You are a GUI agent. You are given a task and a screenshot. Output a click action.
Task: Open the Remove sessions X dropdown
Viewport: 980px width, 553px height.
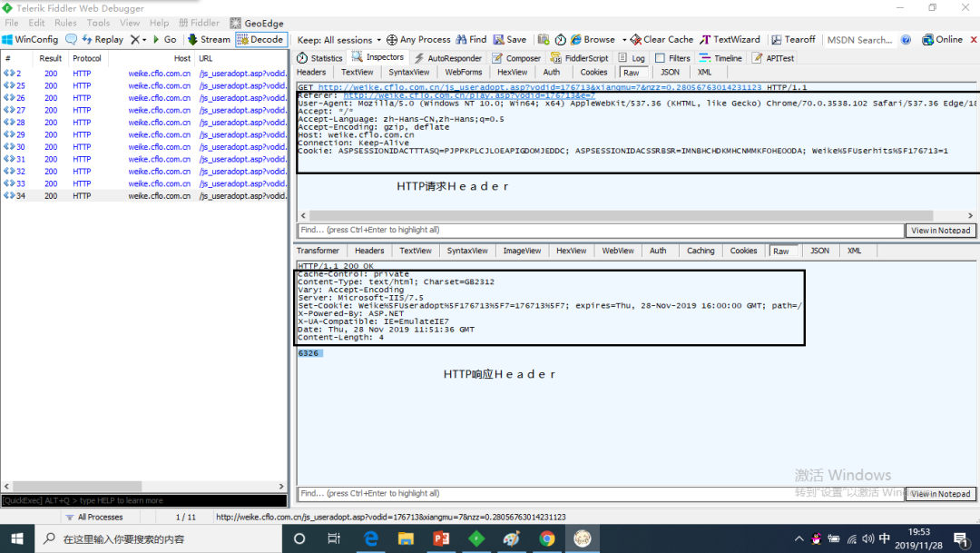click(138, 39)
